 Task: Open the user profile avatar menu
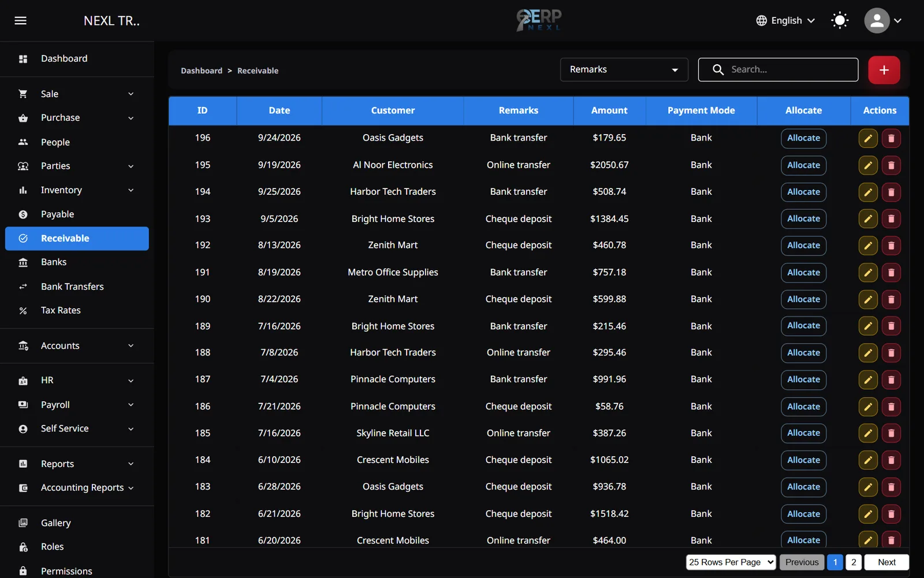882,21
